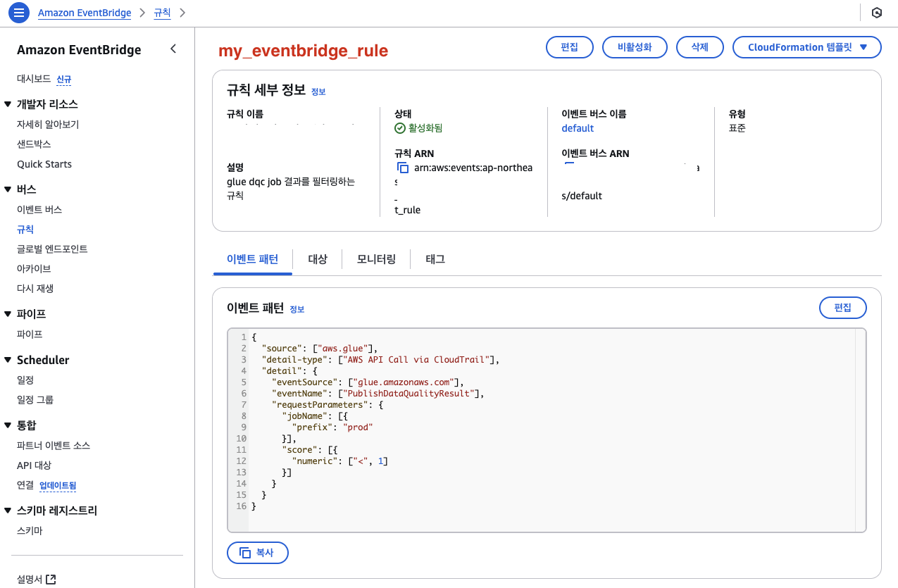Image resolution: width=898 pixels, height=588 pixels.
Task: Copy the event pattern with 복사 button
Action: (258, 553)
